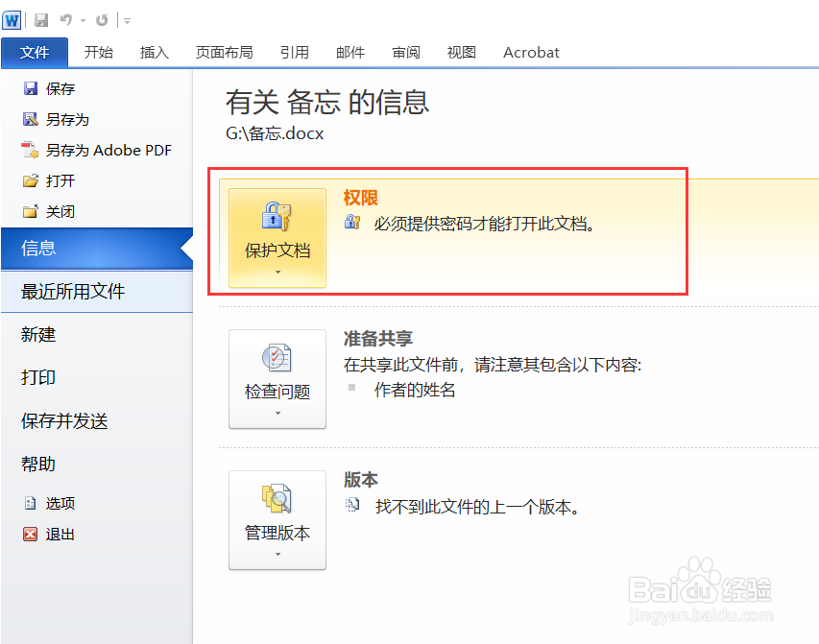Click text 在共享此文件前，请注意其包含以下内容

tap(493, 365)
